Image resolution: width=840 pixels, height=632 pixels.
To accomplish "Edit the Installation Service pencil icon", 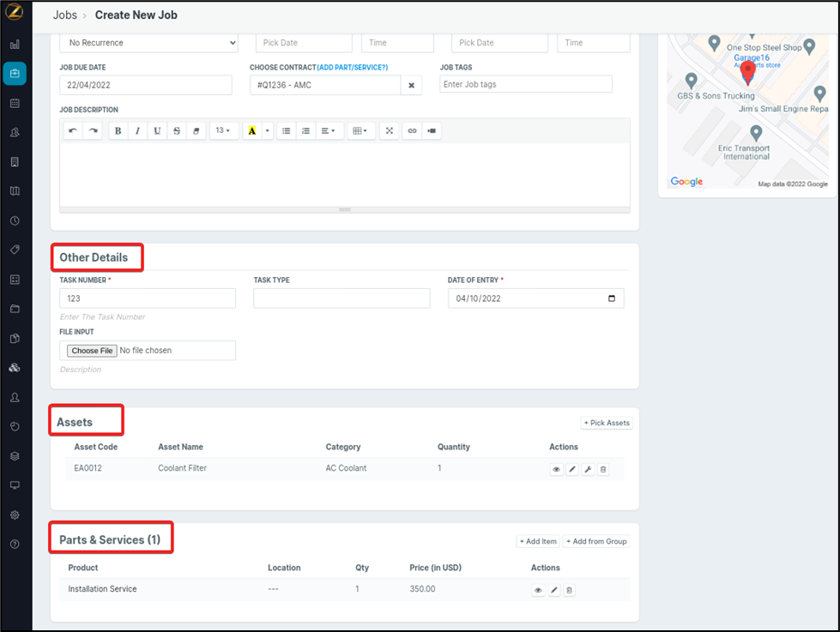I will point(554,591).
